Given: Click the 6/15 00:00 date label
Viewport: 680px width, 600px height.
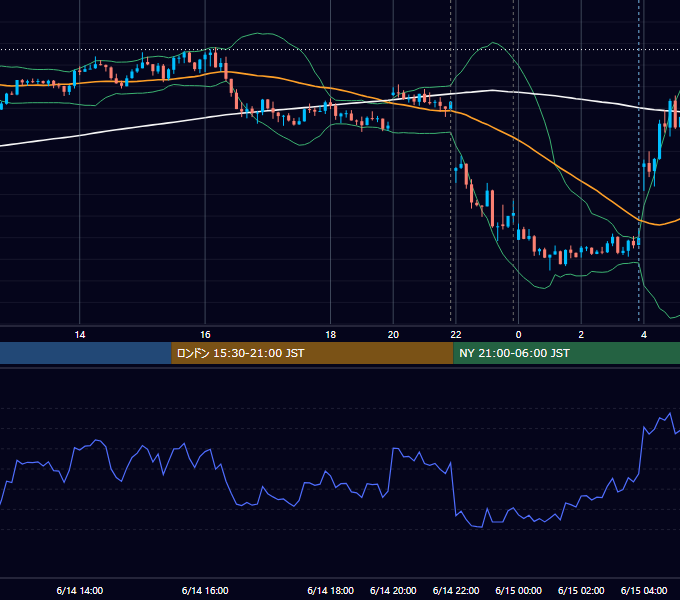Looking at the screenshot, I should (518, 590).
